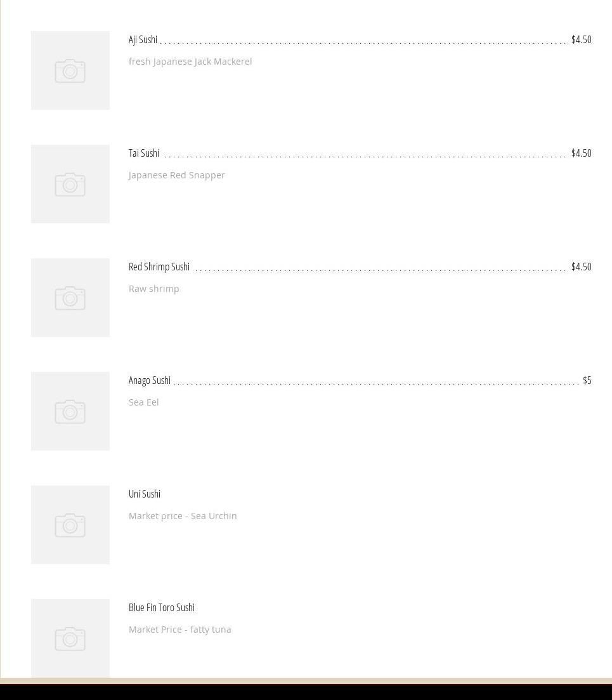Viewport: 612px width, 700px height.
Task: Click the $4.50 price beside Tai Sushi
Action: click(x=581, y=153)
